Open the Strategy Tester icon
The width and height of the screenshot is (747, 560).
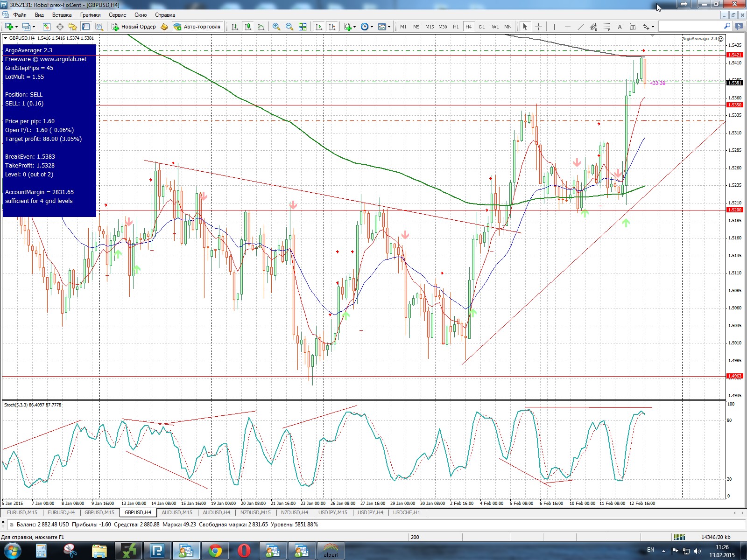pyautogui.click(x=99, y=27)
